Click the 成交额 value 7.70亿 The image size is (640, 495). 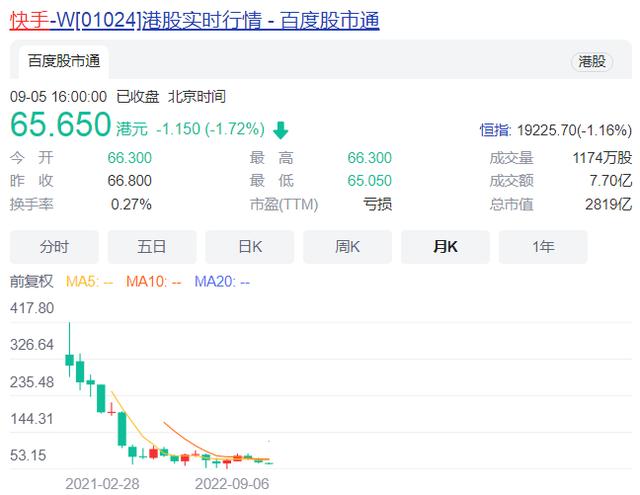click(611, 181)
